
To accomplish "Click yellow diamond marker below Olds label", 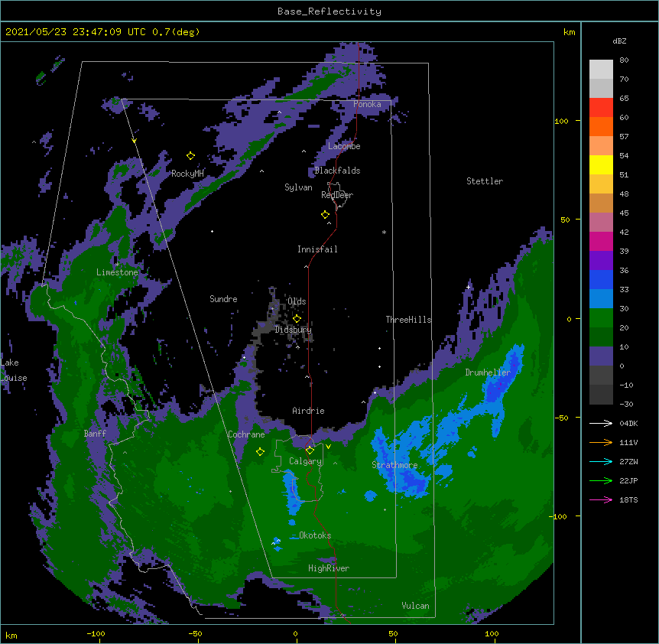I will 297,318.
